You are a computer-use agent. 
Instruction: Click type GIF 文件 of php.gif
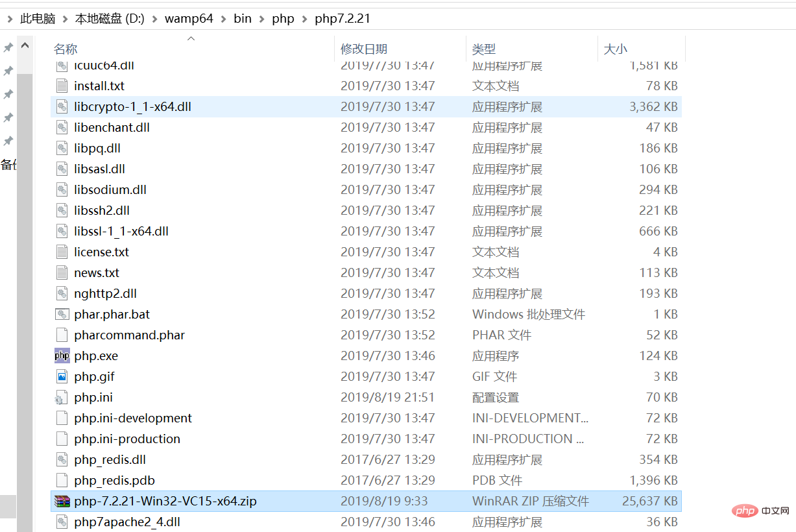[x=494, y=376]
